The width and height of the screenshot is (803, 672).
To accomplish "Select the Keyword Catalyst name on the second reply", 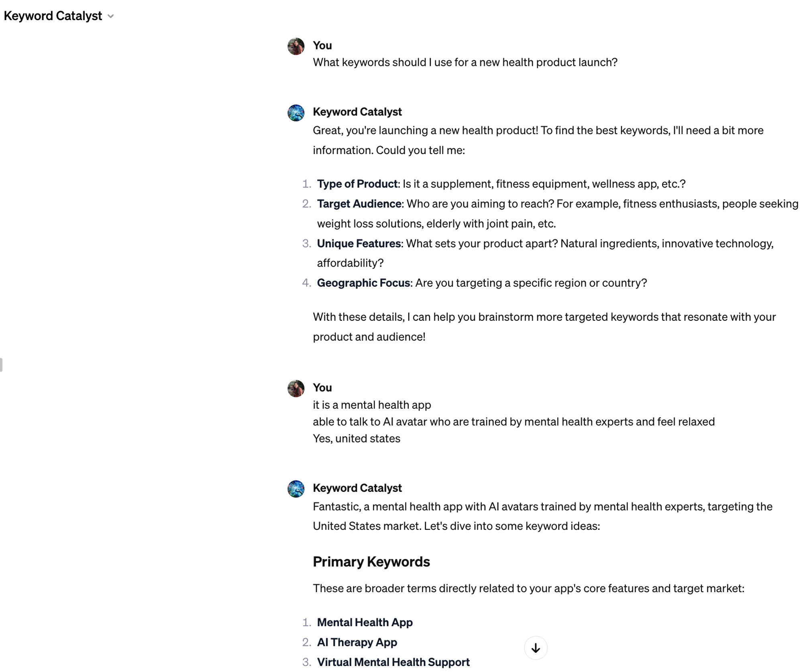I will tap(357, 488).
